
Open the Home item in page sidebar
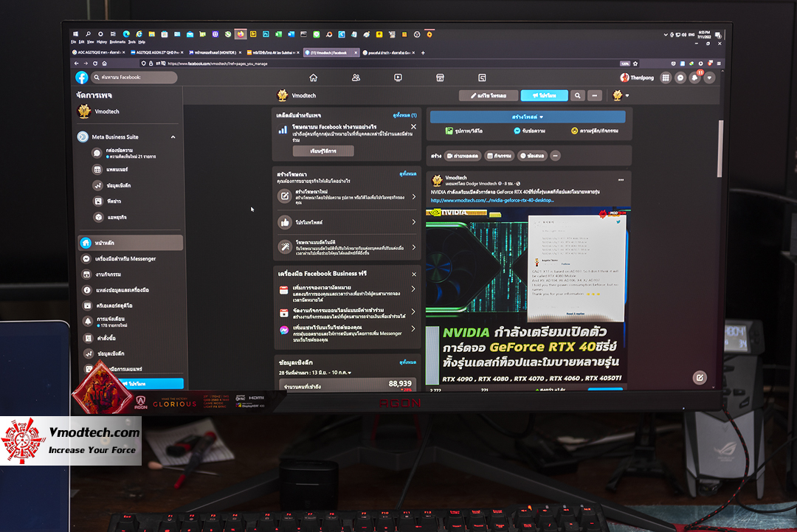point(131,243)
